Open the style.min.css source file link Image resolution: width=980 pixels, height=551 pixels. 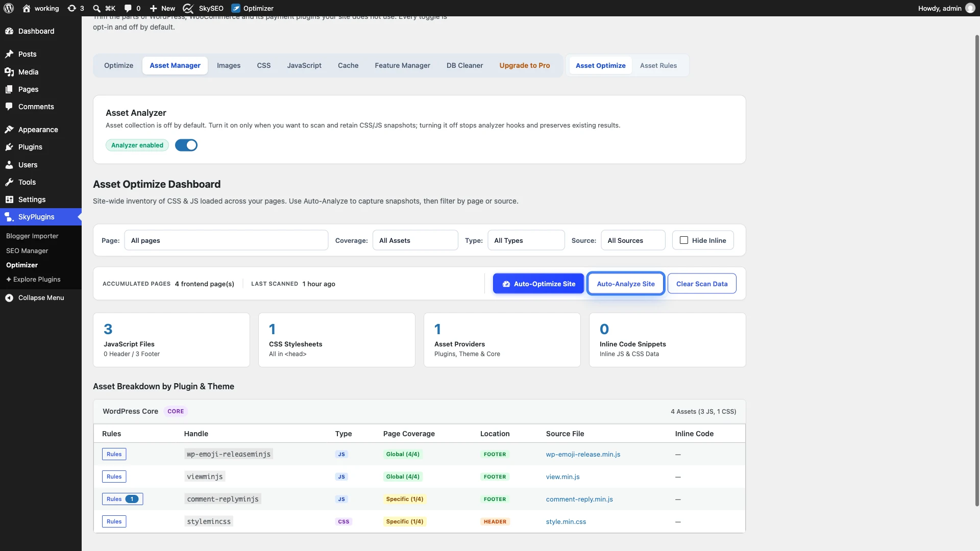pyautogui.click(x=566, y=521)
